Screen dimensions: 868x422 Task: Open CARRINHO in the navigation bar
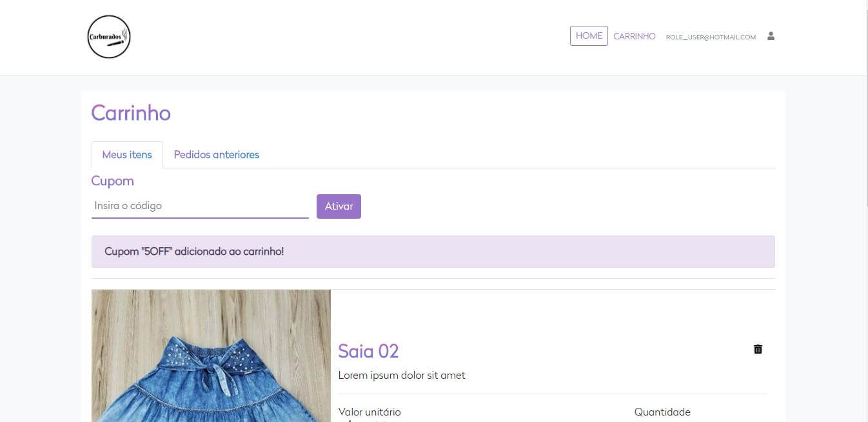tap(634, 37)
